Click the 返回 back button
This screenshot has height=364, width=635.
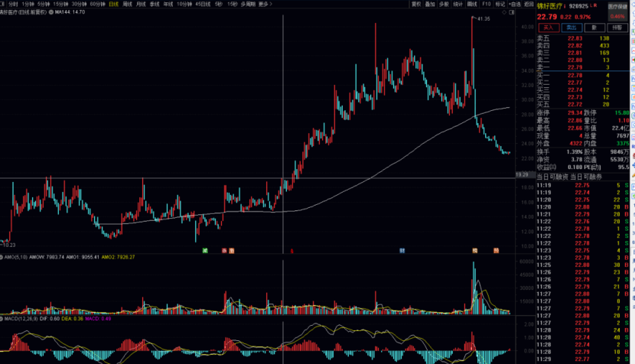pyautogui.click(x=529, y=4)
